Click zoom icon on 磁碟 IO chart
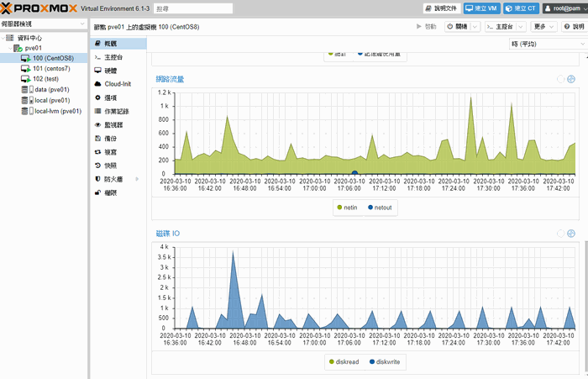This screenshot has height=379, width=588. click(570, 234)
